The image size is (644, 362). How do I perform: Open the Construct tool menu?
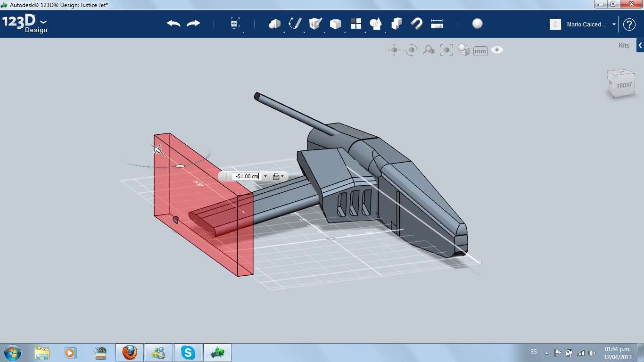coord(315,24)
